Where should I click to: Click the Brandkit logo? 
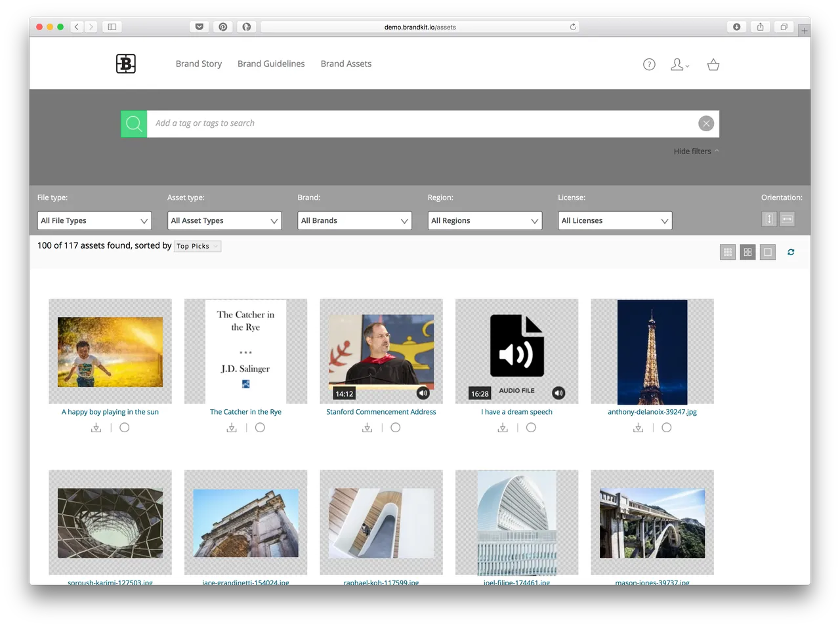[x=125, y=63]
